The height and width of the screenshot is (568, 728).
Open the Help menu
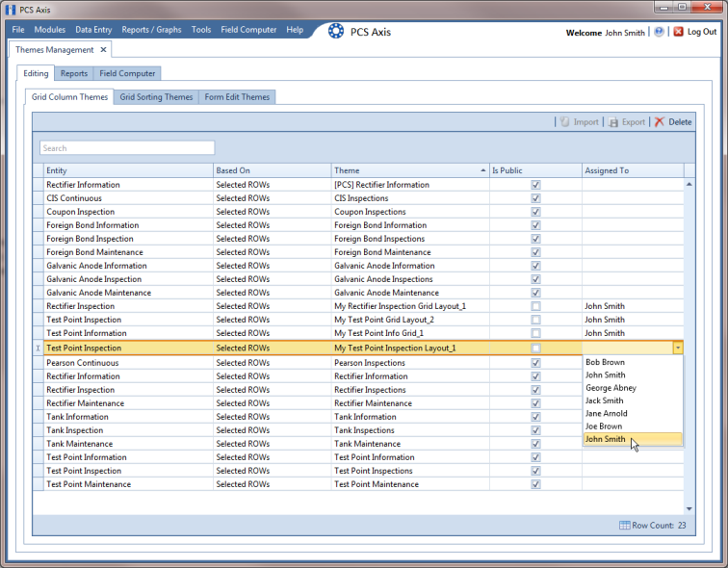point(295,30)
